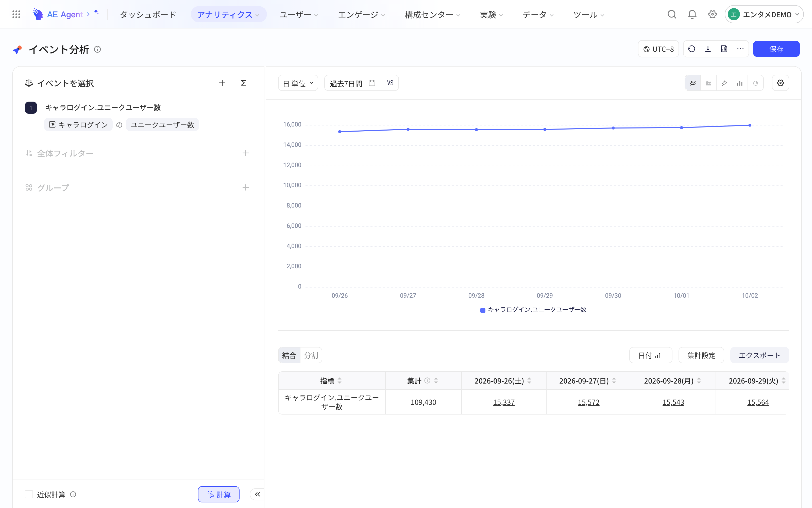812x508 pixels.
Task: Click the 保存 save button
Action: pos(776,49)
